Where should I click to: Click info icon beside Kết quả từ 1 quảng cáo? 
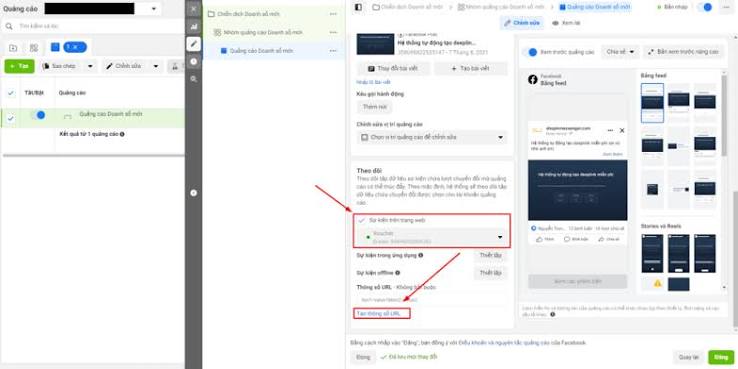122,134
